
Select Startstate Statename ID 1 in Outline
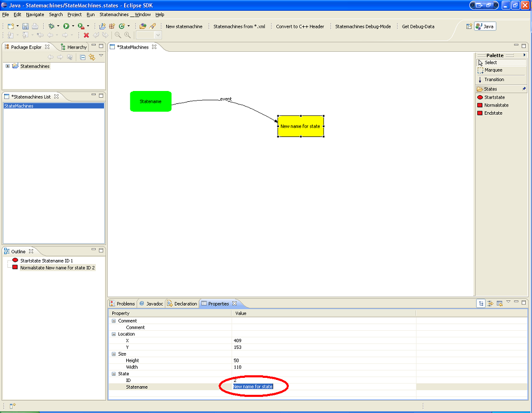47,261
